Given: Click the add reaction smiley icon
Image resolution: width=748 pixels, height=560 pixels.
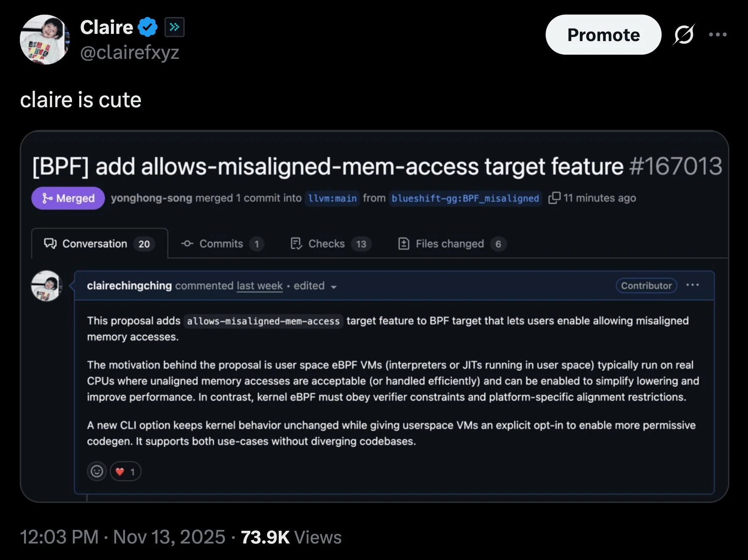Looking at the screenshot, I should click(x=97, y=471).
